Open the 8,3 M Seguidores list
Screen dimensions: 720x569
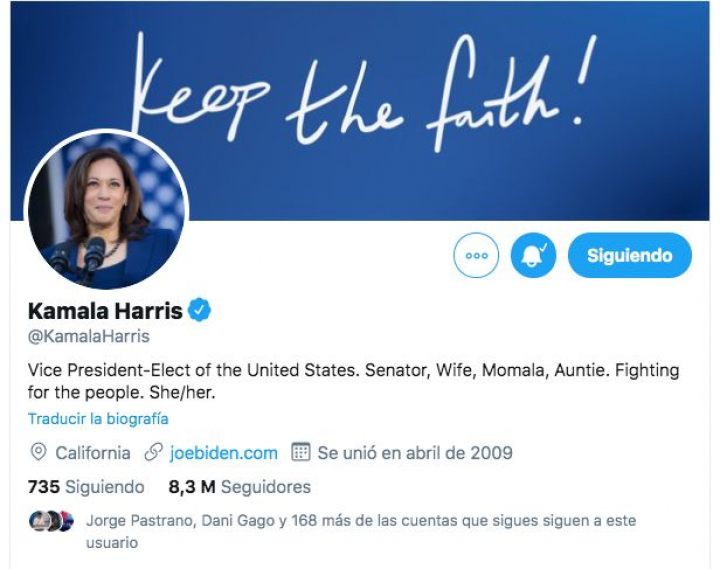click(239, 487)
